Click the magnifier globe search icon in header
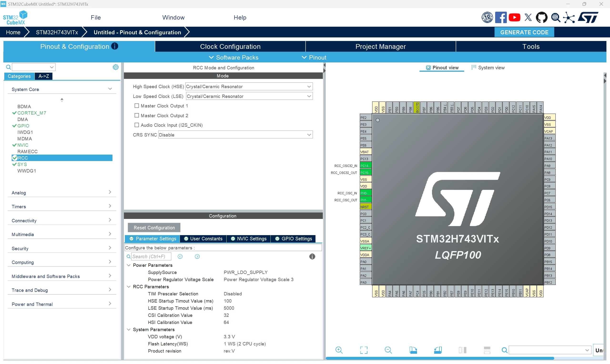 tap(555, 18)
